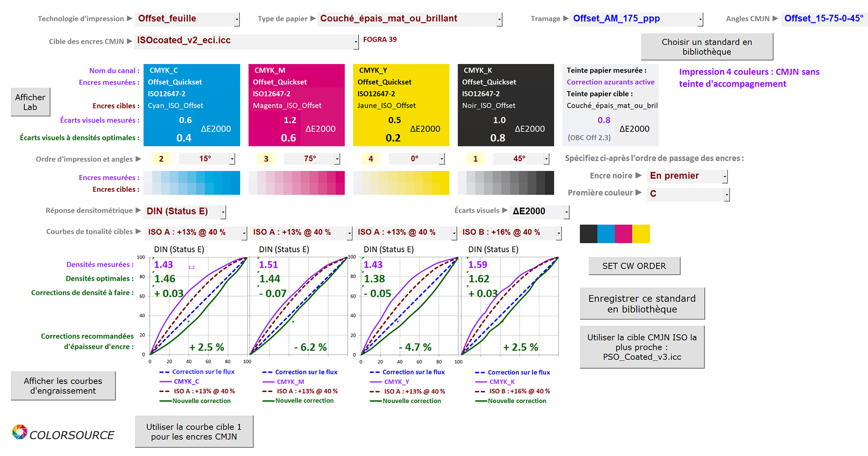Viewport: 868px width, 456px height.
Task: Open the Cible des encres CMJN dropdown
Action: click(x=356, y=41)
